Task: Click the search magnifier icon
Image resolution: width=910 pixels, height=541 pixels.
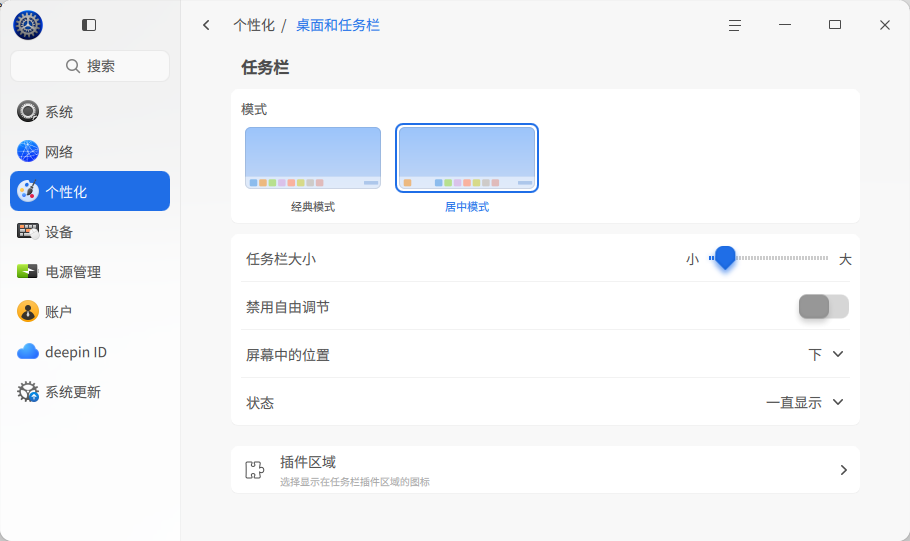Action: tap(73, 66)
